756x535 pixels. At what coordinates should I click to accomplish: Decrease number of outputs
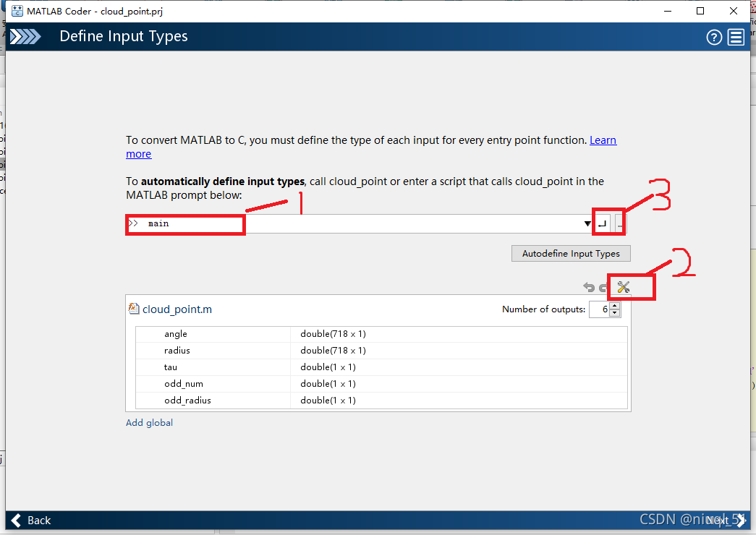pyautogui.click(x=615, y=313)
